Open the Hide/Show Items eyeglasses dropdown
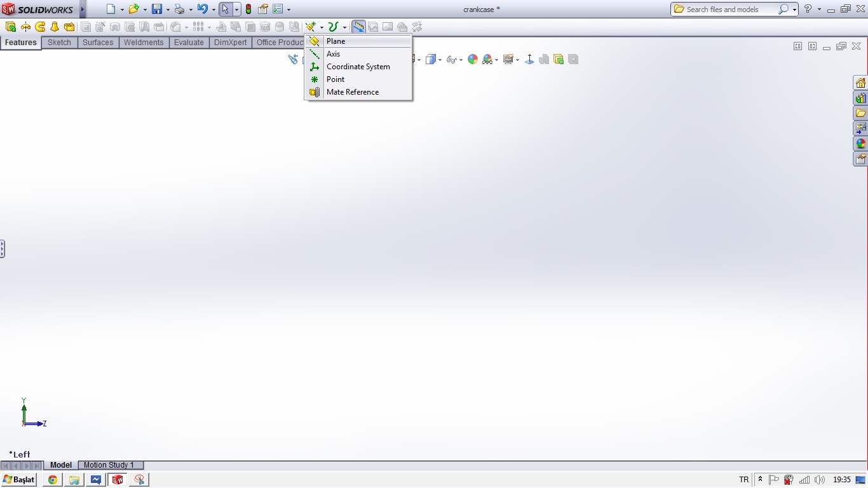 click(461, 59)
